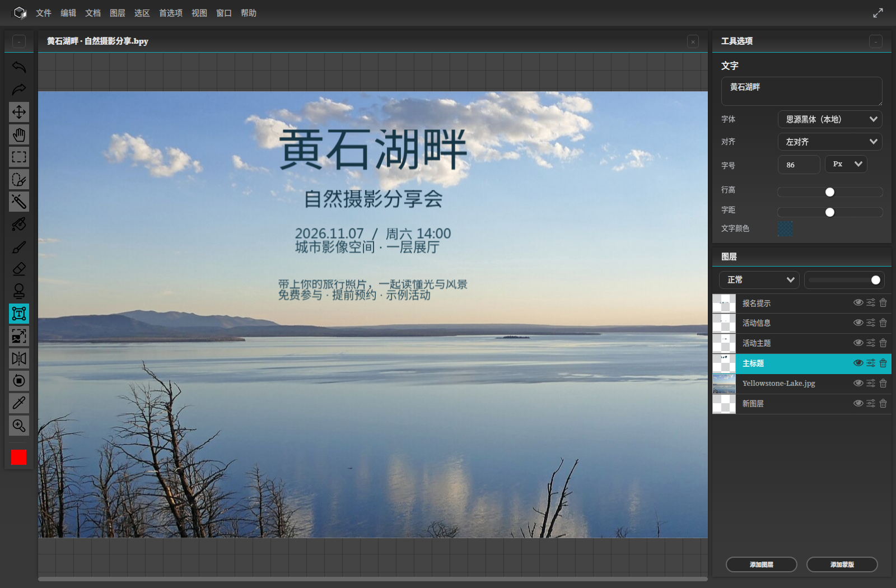Toggle fullscreen with the expand arrows icon

tap(878, 13)
